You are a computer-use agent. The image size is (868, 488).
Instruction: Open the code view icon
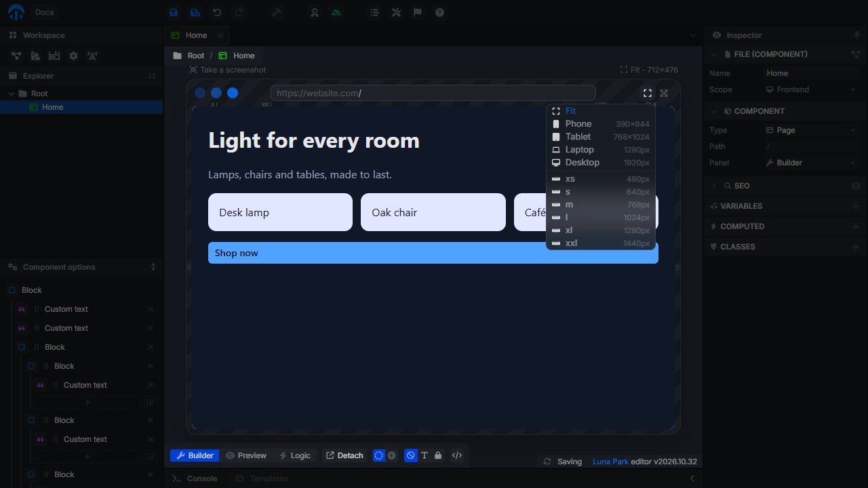coord(457,455)
